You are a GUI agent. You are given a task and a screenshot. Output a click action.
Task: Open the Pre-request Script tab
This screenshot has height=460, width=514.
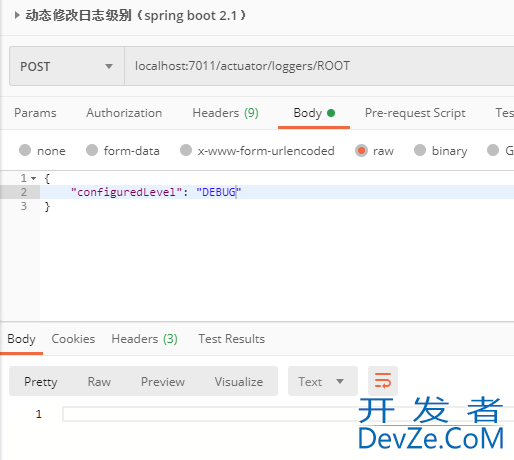coord(415,113)
